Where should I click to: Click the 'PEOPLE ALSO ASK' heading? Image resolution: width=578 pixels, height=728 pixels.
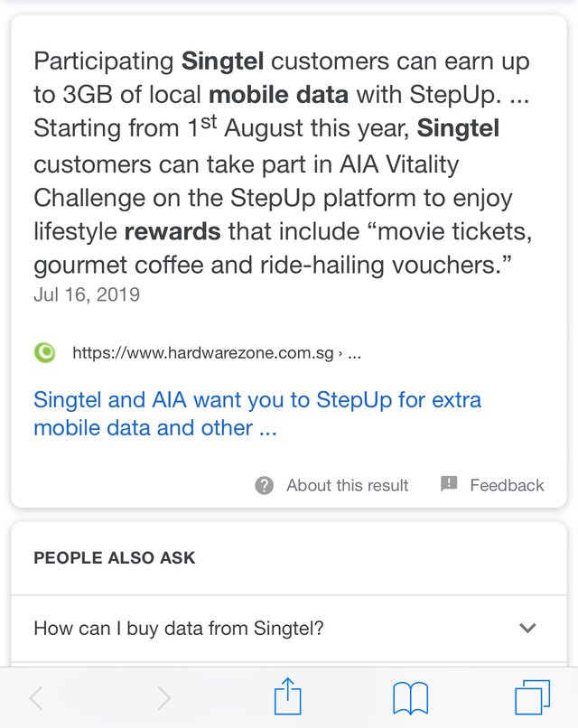(x=115, y=557)
